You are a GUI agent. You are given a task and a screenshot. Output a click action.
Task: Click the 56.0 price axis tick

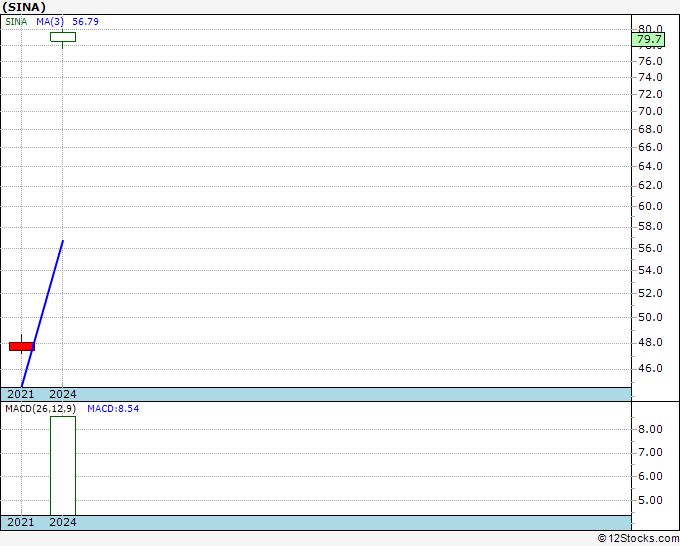click(650, 248)
